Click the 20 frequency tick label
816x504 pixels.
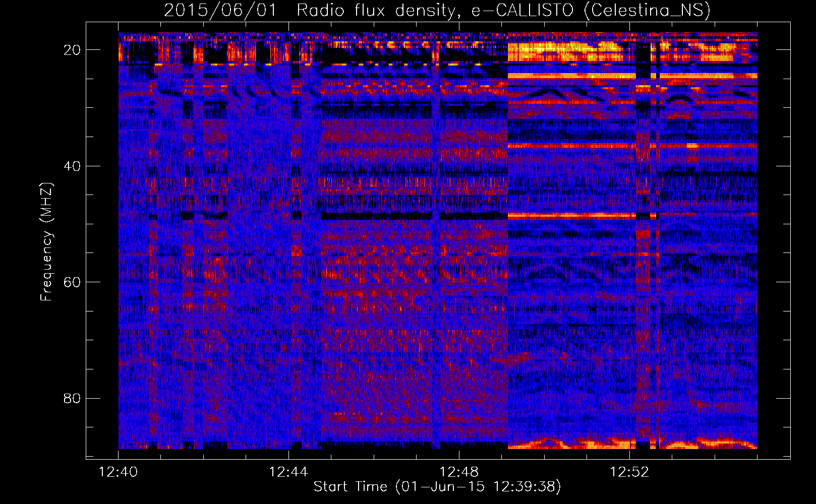[72, 50]
